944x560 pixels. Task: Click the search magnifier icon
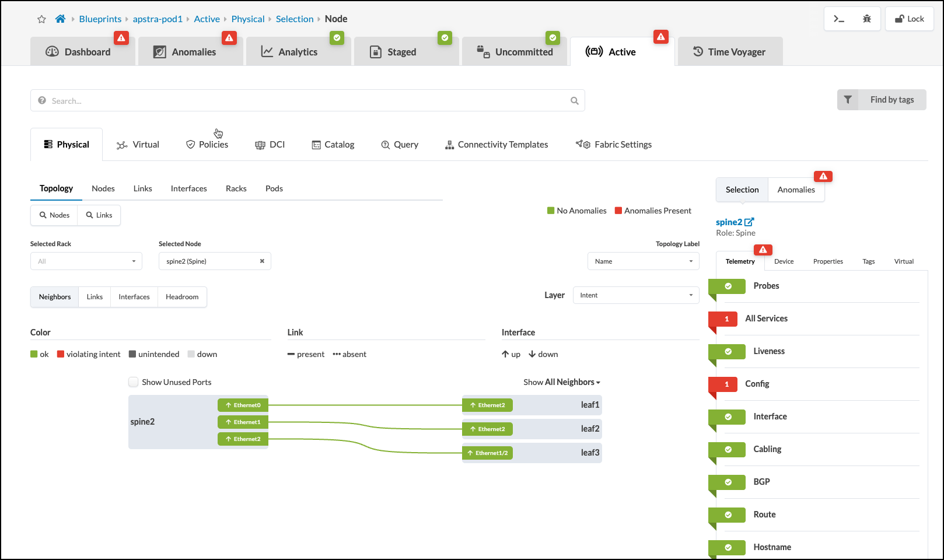pos(574,101)
